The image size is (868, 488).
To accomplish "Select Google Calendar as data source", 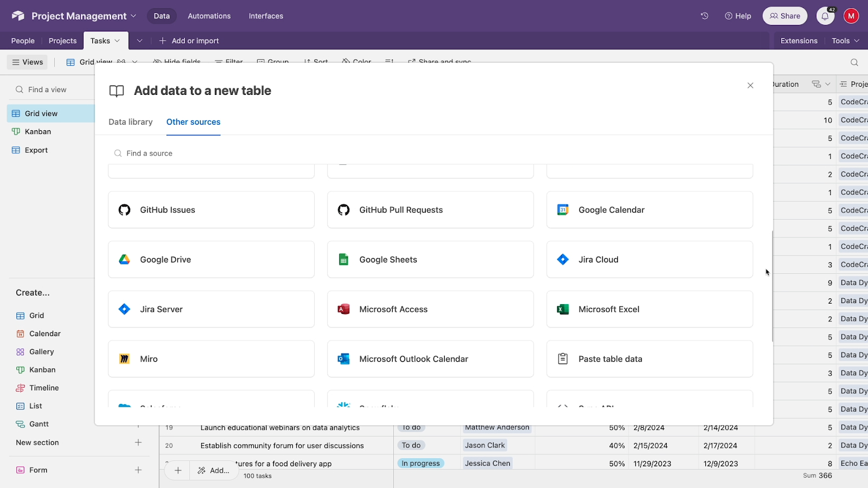I will pos(649,210).
